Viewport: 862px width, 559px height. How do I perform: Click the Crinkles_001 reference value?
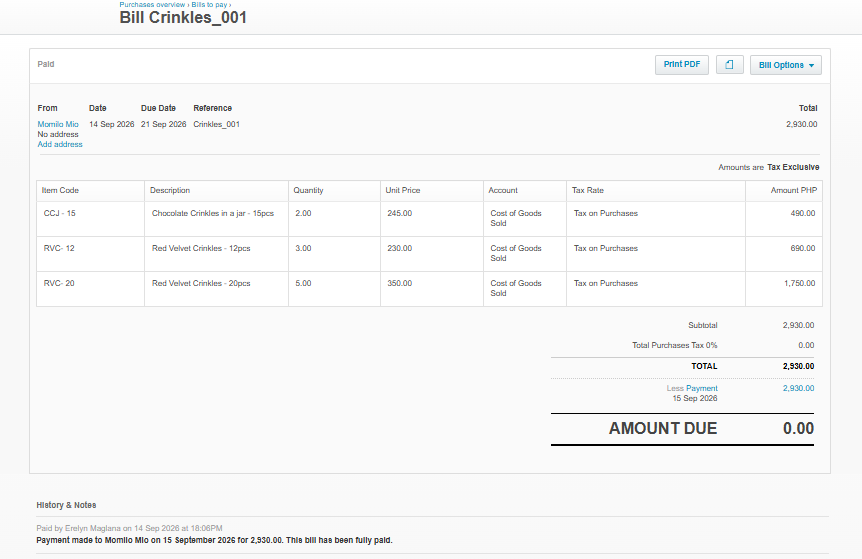217,124
